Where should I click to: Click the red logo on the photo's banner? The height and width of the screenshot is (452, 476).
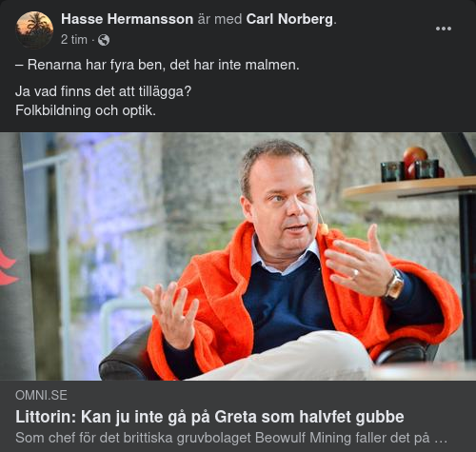pos(8,268)
